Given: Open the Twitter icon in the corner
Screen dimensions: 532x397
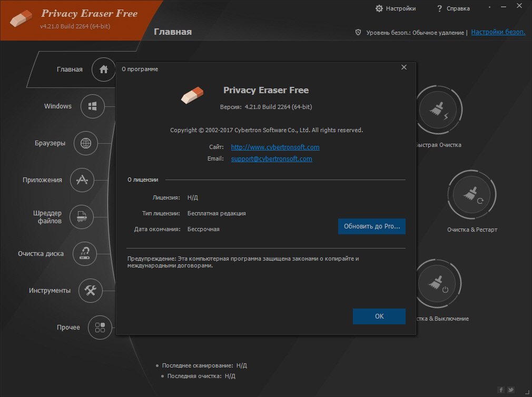Looking at the screenshot, I should coord(510,390).
